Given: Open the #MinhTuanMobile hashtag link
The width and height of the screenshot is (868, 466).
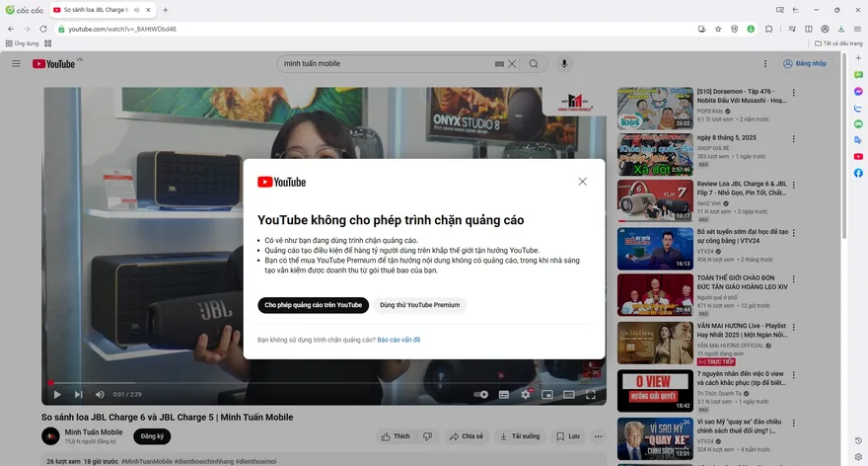Looking at the screenshot, I should [x=147, y=462].
